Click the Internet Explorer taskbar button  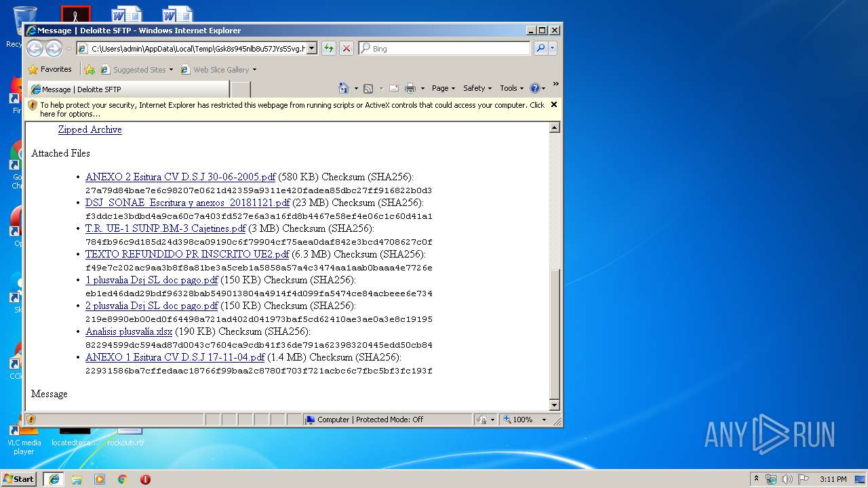tap(54, 479)
